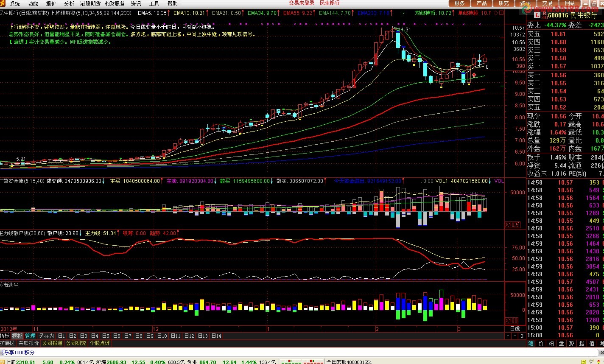Select the 势 tab in the tick panel
Screen dimensions: 604x364
coord(572,344)
